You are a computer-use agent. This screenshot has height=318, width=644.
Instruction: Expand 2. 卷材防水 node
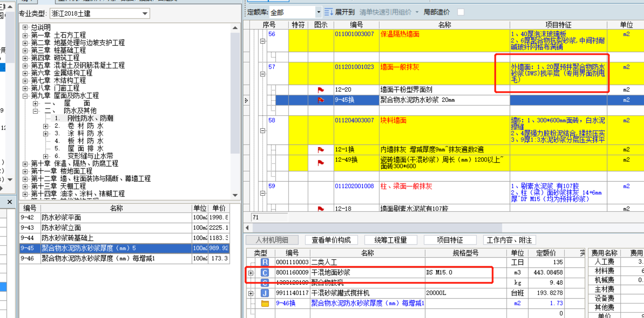point(46,126)
